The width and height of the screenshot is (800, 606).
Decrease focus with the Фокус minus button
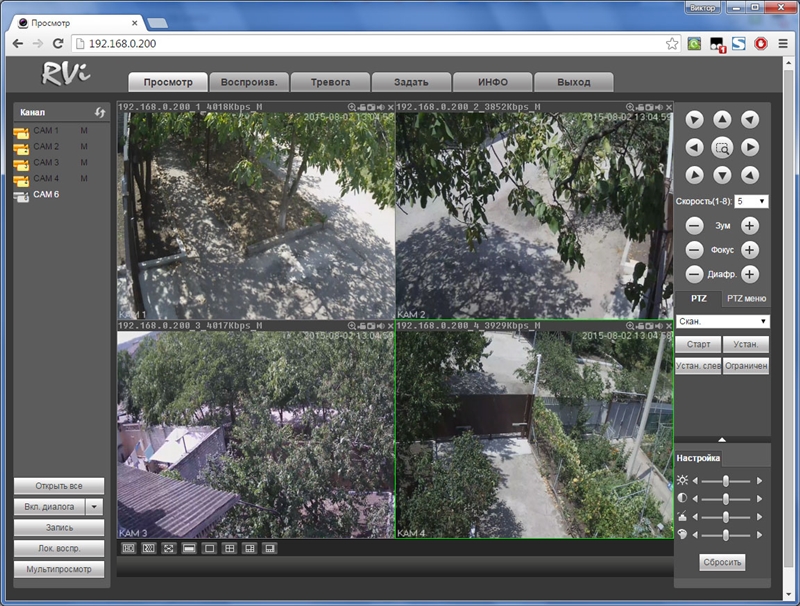pos(694,250)
